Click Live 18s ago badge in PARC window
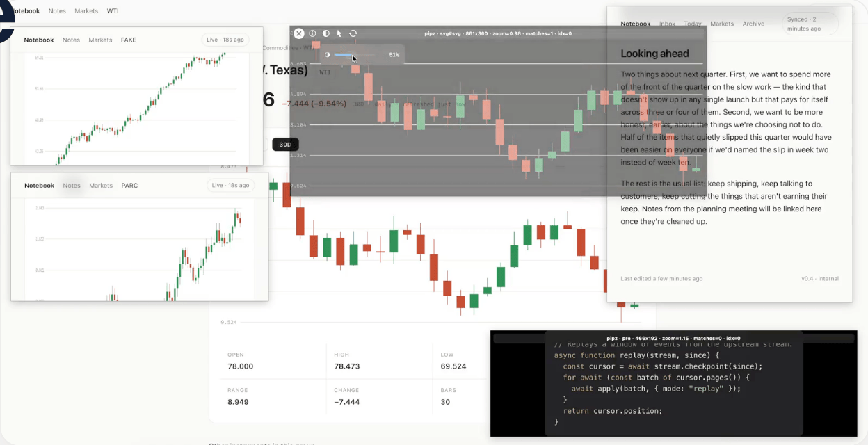This screenshot has width=868, height=445. coord(230,186)
